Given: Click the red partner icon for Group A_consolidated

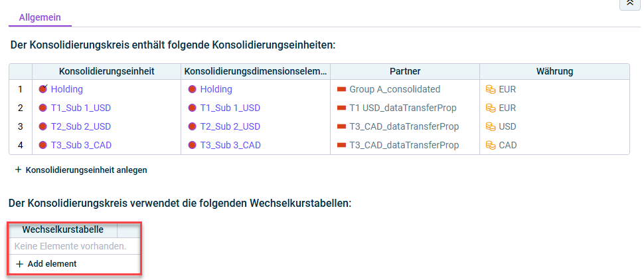Looking at the screenshot, I should pyautogui.click(x=342, y=89).
